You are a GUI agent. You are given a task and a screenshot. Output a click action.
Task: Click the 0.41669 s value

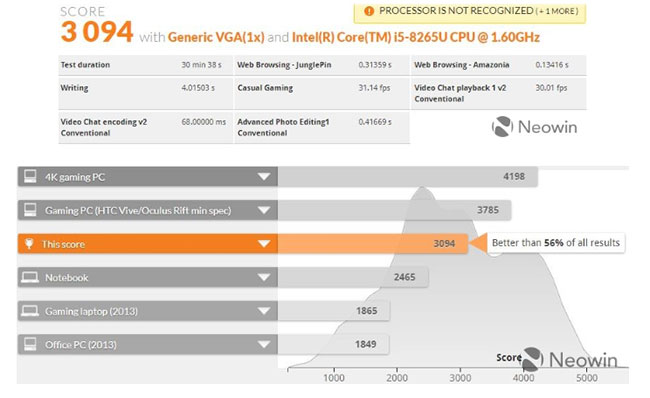pyautogui.click(x=375, y=122)
